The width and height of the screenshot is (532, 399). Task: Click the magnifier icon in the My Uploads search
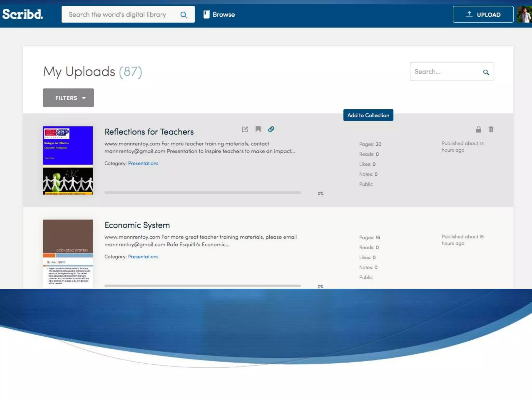(x=486, y=72)
